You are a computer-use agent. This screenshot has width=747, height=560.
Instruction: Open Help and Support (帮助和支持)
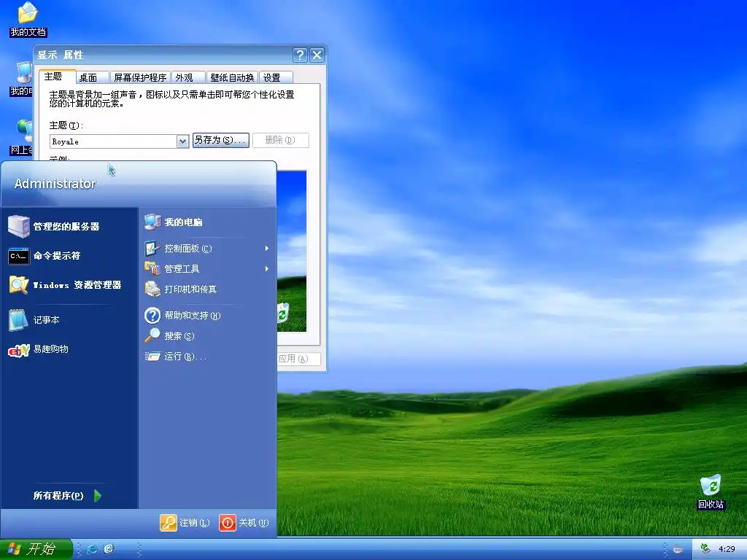[x=182, y=315]
